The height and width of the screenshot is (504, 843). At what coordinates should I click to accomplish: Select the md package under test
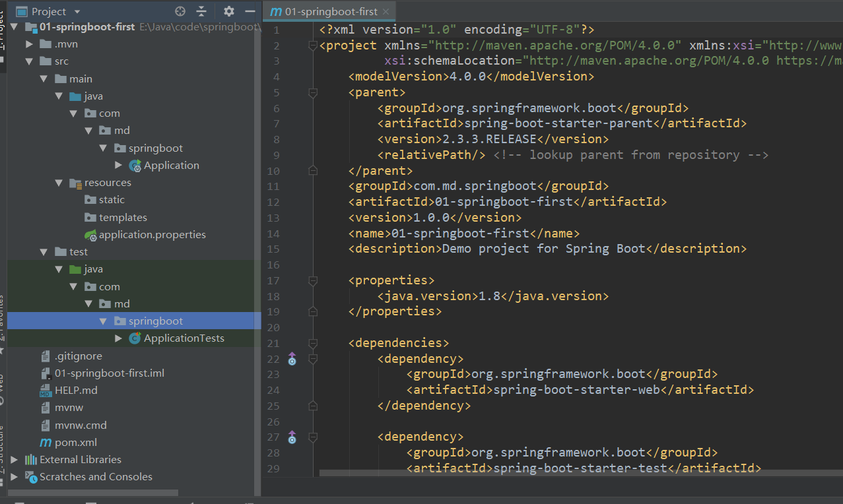coord(122,304)
